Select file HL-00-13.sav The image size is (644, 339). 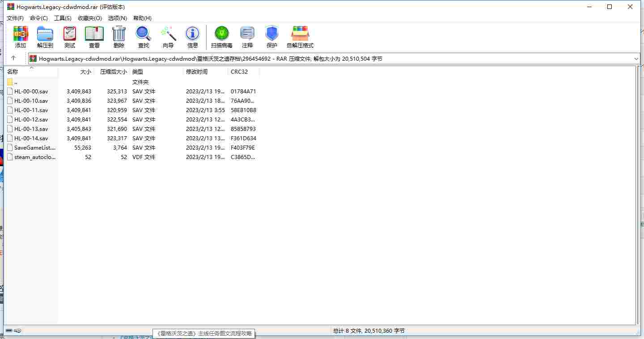click(x=31, y=129)
